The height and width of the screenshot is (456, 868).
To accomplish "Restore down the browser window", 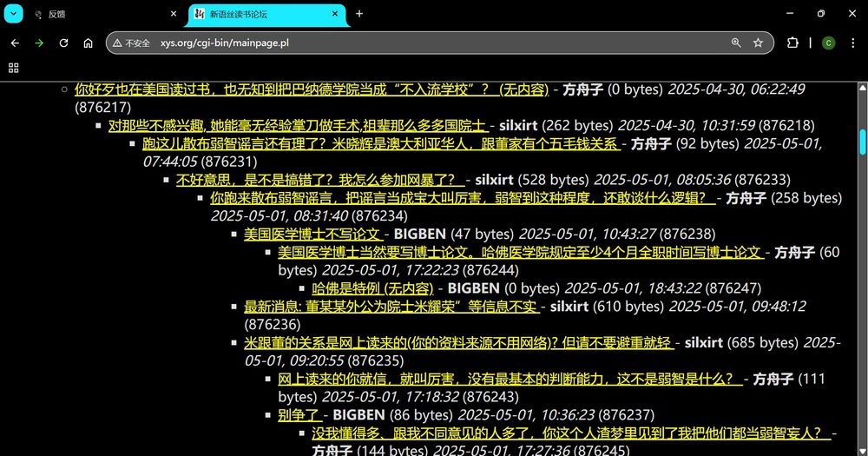I will coord(821,13).
